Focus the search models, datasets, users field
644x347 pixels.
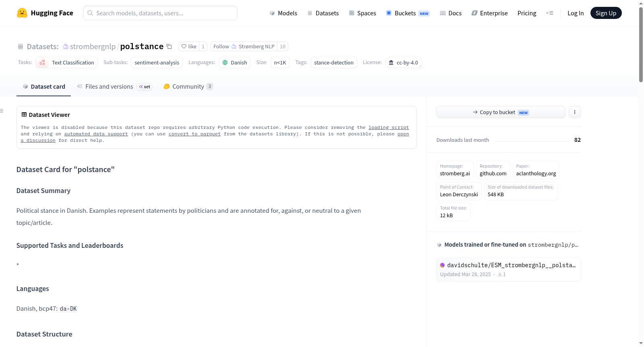pos(160,13)
